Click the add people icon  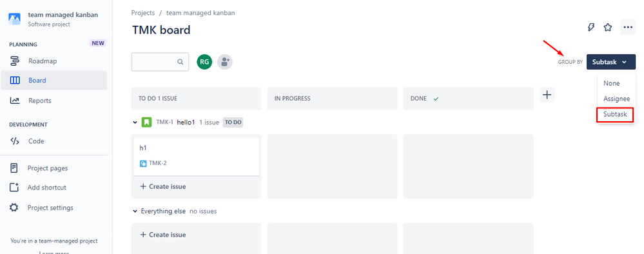225,62
